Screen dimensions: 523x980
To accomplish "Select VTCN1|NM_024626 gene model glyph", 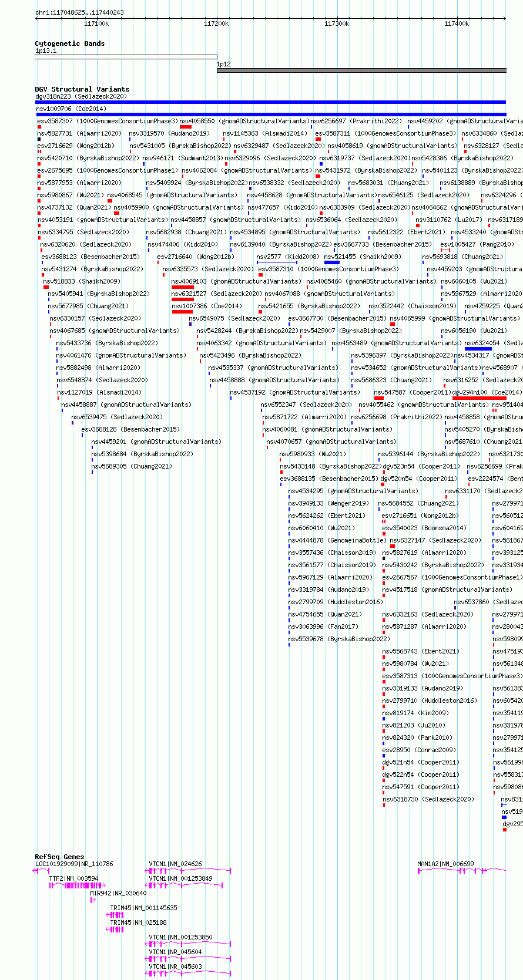I will click(188, 870).
